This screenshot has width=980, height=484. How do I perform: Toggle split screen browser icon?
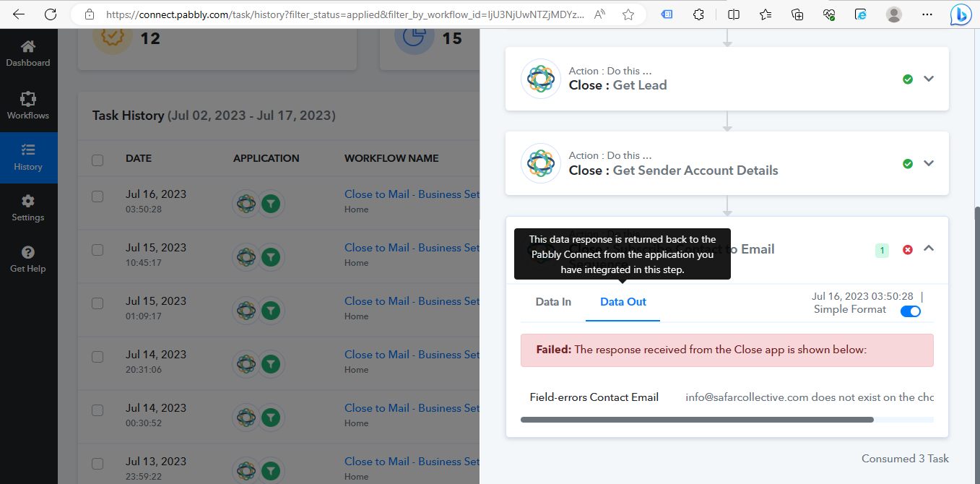click(x=734, y=14)
